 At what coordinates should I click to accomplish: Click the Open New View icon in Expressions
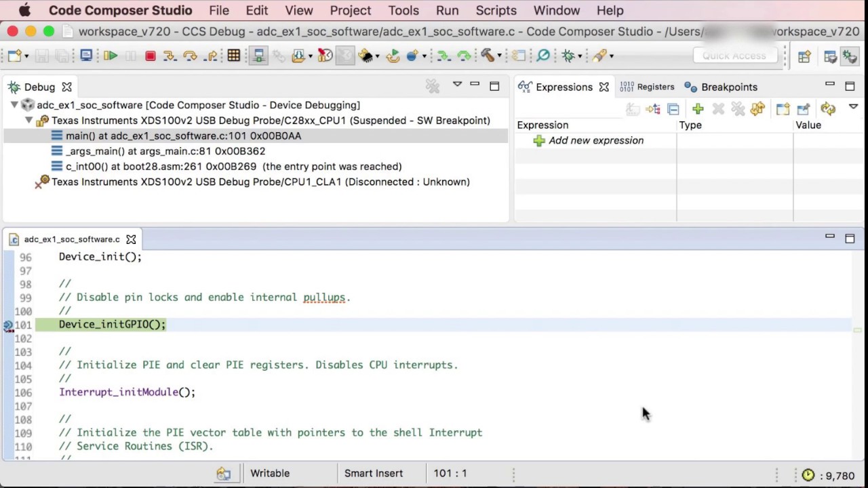point(783,108)
